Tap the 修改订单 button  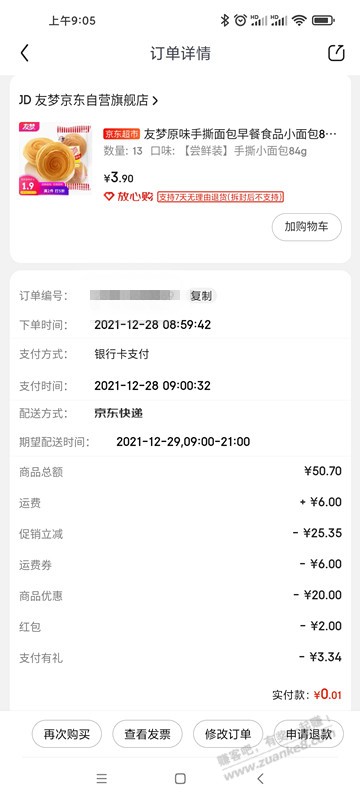point(228,734)
